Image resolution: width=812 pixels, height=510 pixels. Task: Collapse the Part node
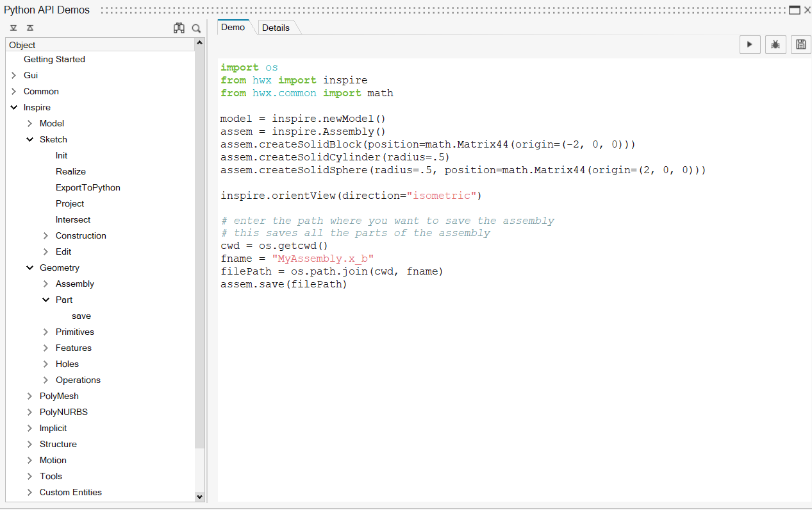(46, 300)
